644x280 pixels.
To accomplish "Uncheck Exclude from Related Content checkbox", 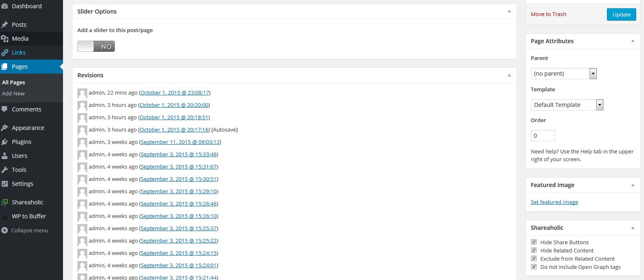I will (x=534, y=259).
